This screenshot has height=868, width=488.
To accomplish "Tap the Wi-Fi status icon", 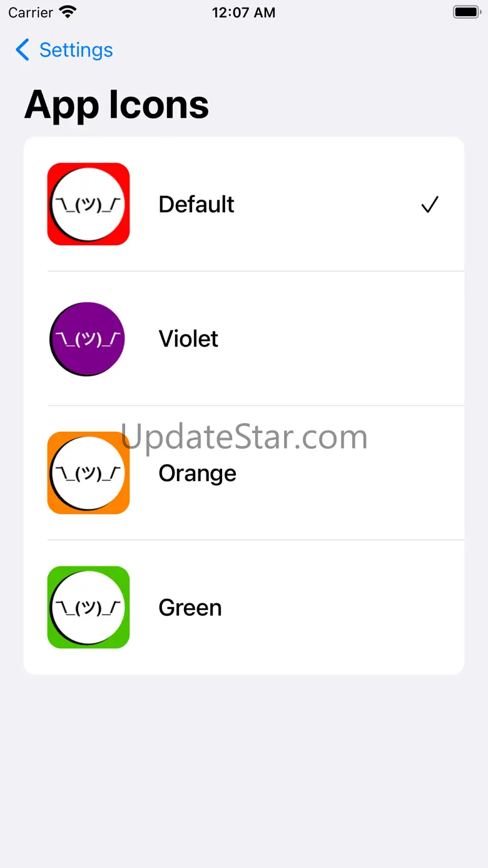I will 67,12.
